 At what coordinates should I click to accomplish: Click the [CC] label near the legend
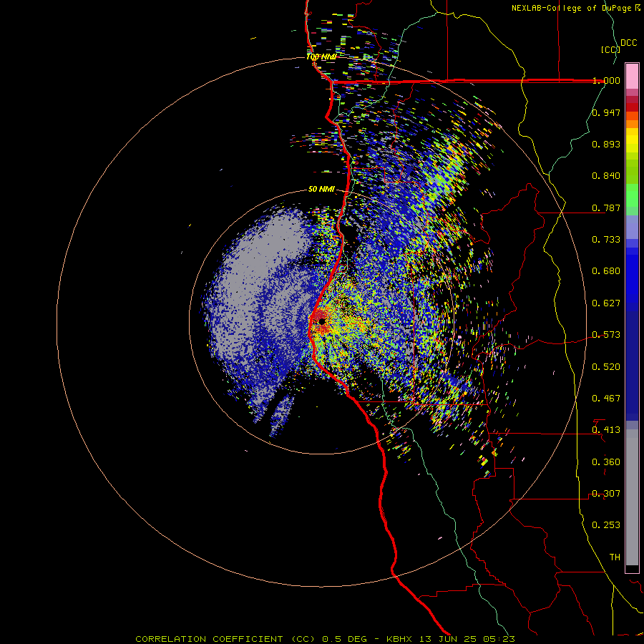(610, 49)
